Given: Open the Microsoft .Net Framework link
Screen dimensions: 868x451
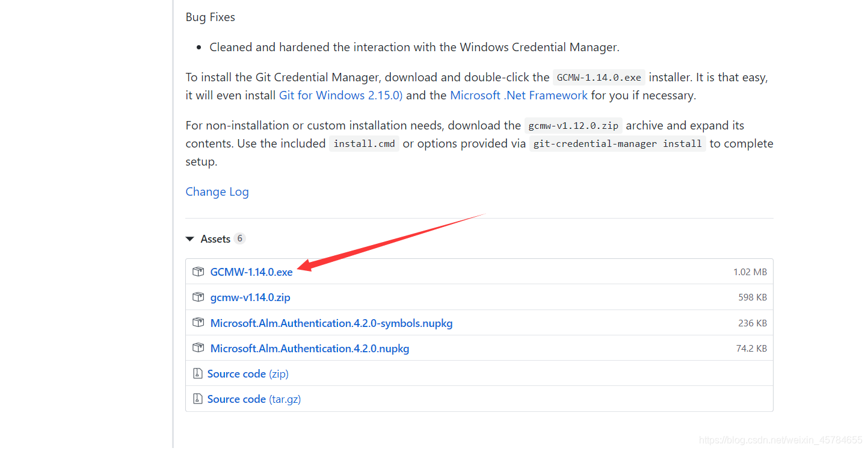Looking at the screenshot, I should tap(519, 95).
